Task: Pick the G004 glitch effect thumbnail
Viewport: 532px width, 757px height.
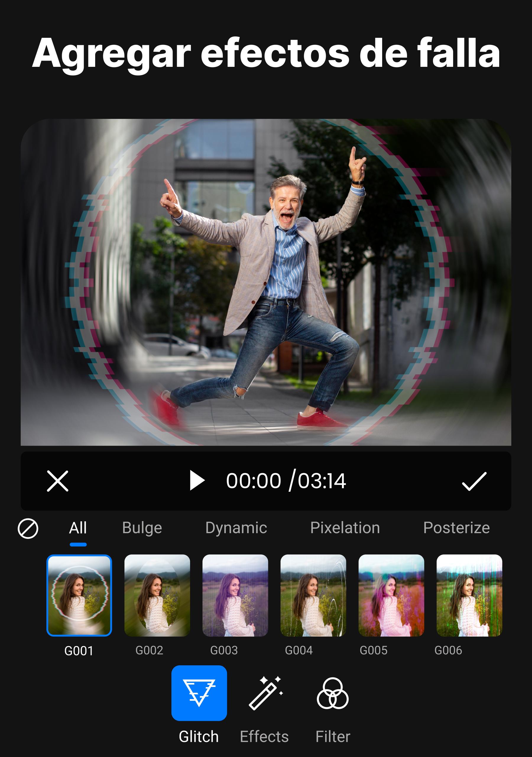Action: [x=314, y=596]
